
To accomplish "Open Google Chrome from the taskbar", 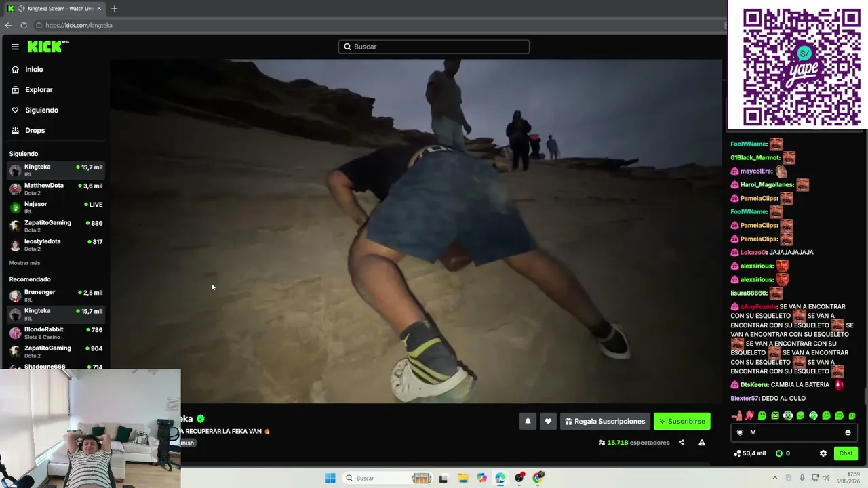I will (x=538, y=478).
